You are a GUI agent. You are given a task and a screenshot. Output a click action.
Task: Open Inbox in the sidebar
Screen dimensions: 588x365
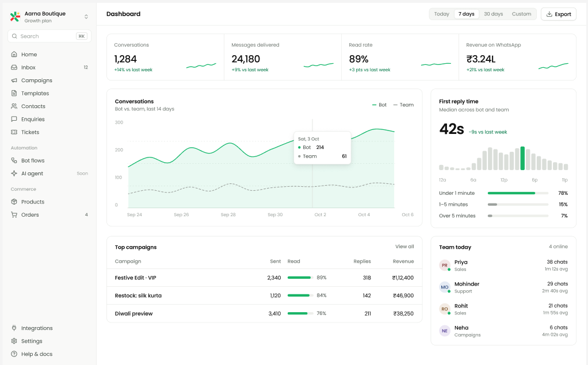[49, 67]
